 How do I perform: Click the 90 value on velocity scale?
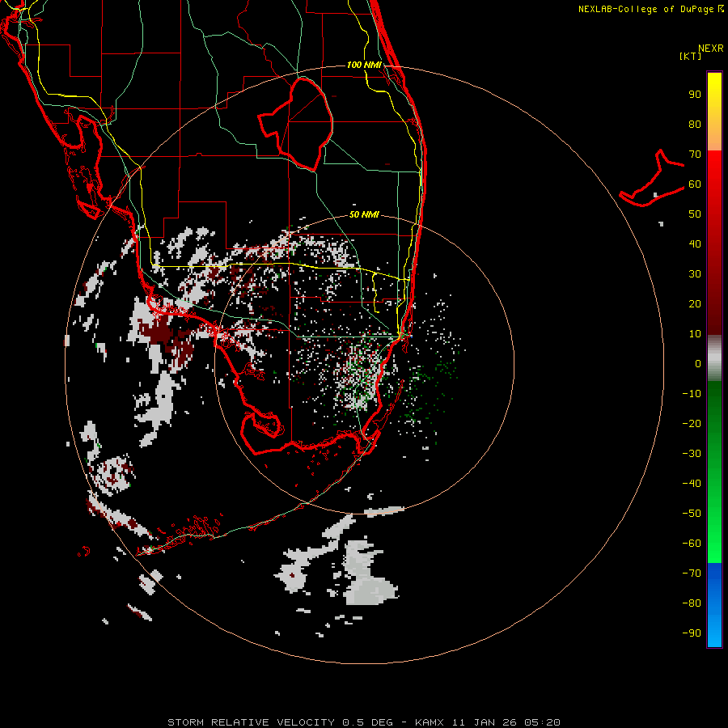coord(695,95)
